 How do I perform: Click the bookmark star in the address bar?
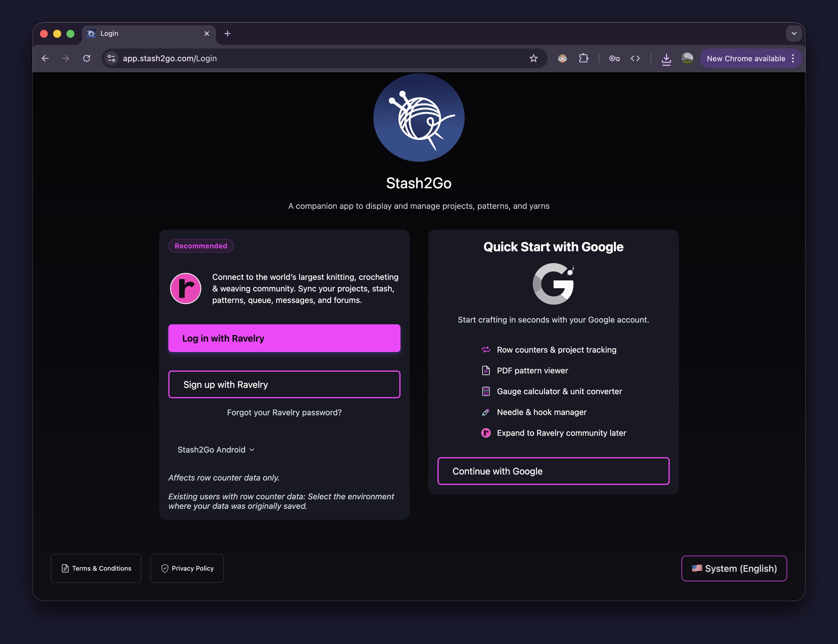tap(534, 58)
